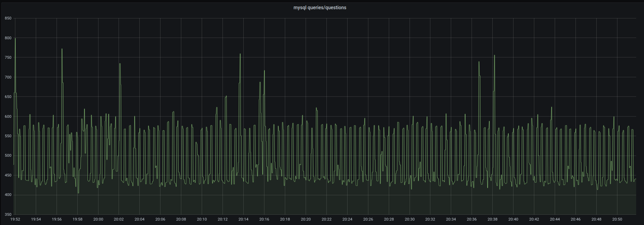Click the highest spike just after 20:38

pyautogui.click(x=494, y=56)
